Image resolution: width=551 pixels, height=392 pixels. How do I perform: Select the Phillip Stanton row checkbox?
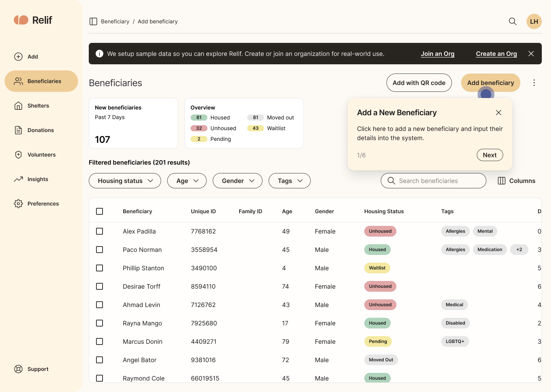pos(99,268)
